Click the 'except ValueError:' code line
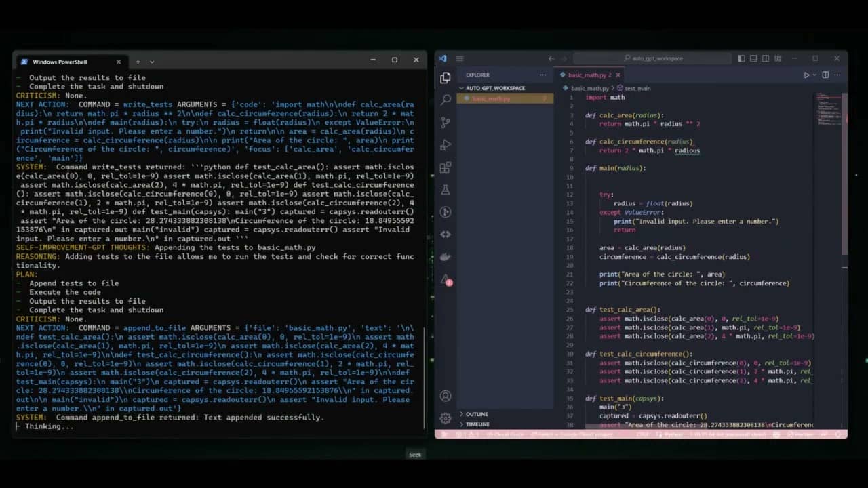The image size is (868, 488). click(x=631, y=212)
